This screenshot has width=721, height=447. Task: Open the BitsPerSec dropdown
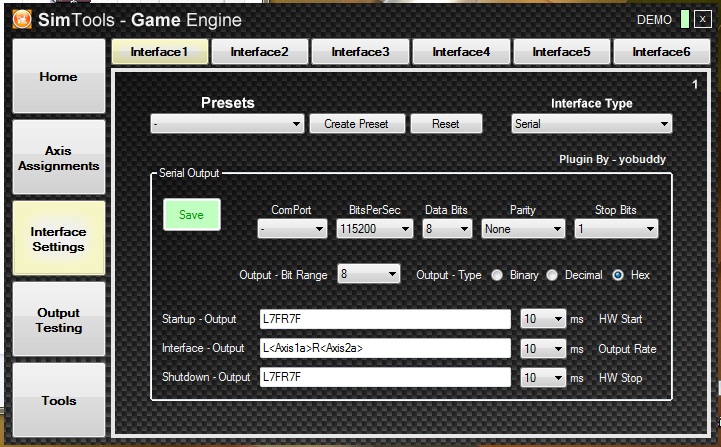point(374,229)
